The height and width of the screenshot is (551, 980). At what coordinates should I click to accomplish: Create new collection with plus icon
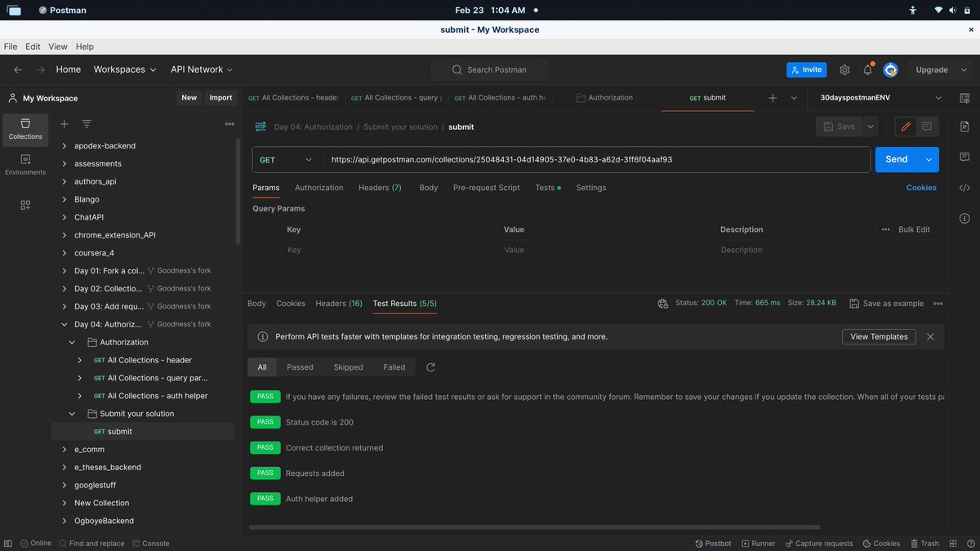click(x=64, y=123)
